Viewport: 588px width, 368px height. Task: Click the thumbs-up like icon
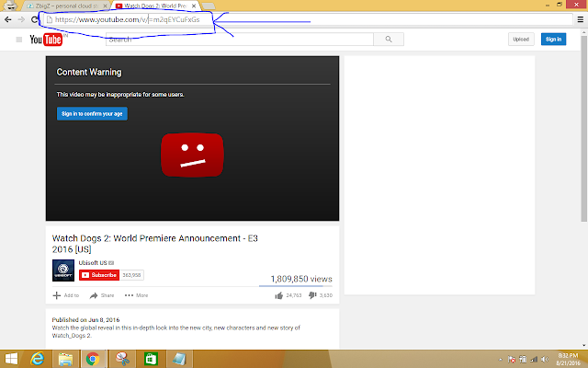coord(278,295)
